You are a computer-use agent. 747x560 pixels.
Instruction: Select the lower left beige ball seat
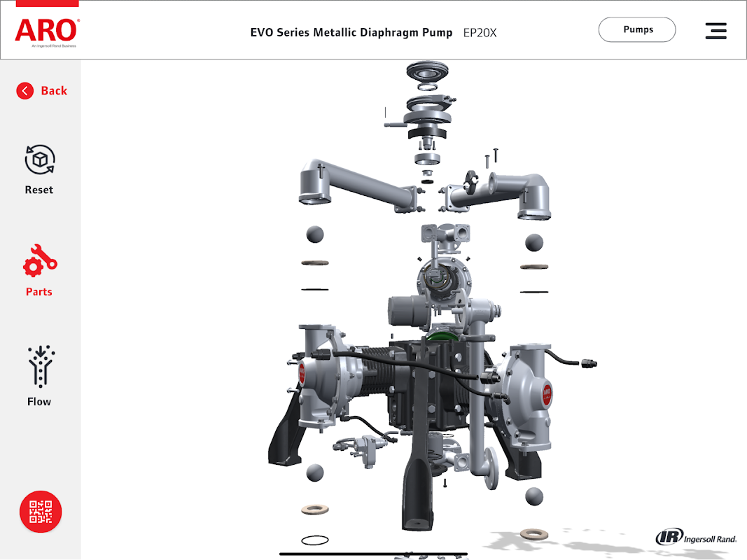click(315, 510)
